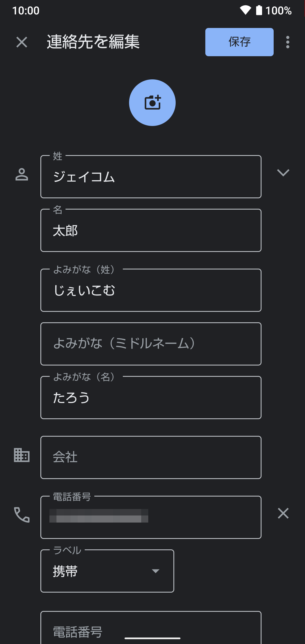The width and height of the screenshot is (305, 644).
Task: Collapse name fields with chevron
Action: (283, 173)
